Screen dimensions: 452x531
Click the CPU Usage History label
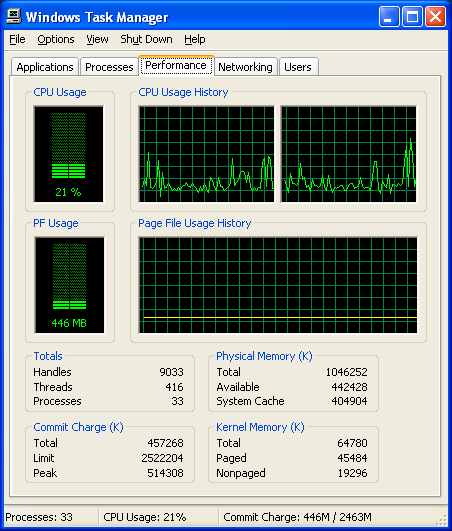pos(183,92)
